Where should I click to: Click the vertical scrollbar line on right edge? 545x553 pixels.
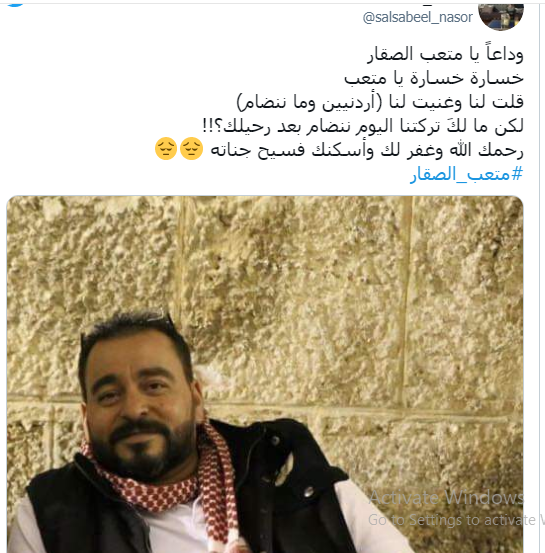(x=539, y=276)
